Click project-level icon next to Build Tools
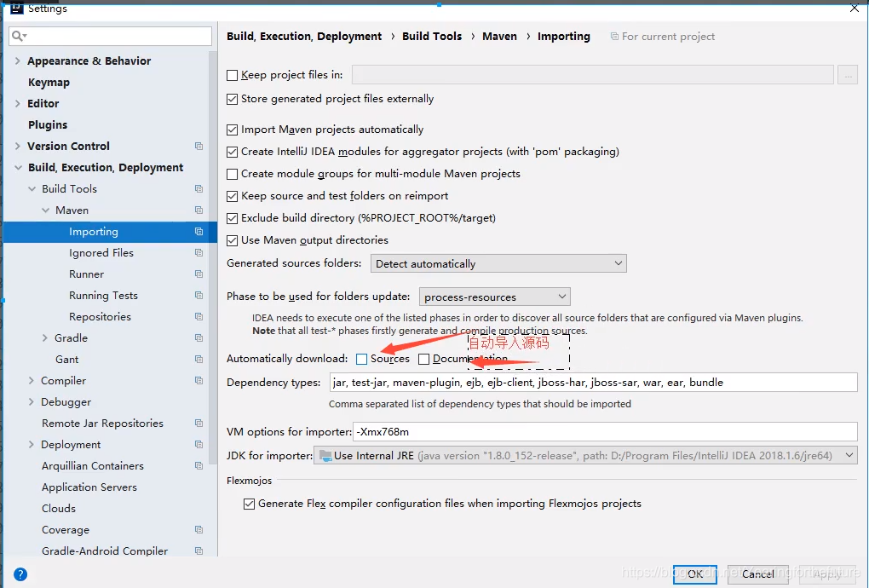This screenshot has height=588, width=869. pyautogui.click(x=199, y=189)
